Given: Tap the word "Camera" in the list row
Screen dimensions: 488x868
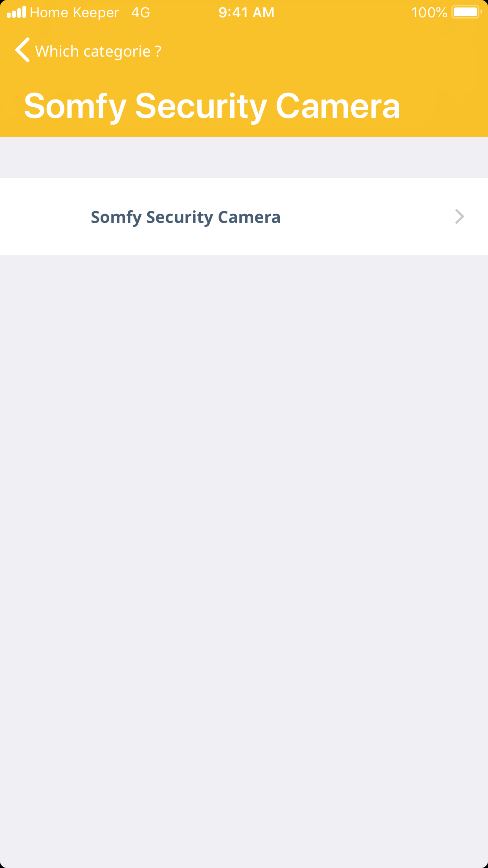Looking at the screenshot, I should tap(249, 217).
